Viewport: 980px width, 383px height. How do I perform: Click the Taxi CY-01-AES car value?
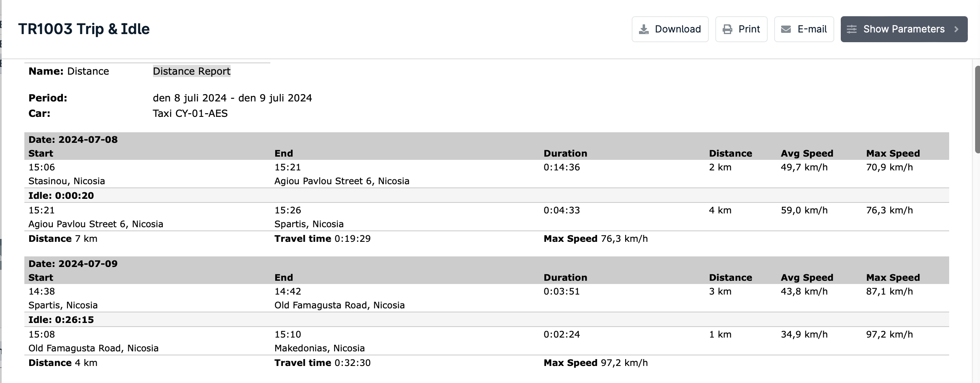coord(190,113)
